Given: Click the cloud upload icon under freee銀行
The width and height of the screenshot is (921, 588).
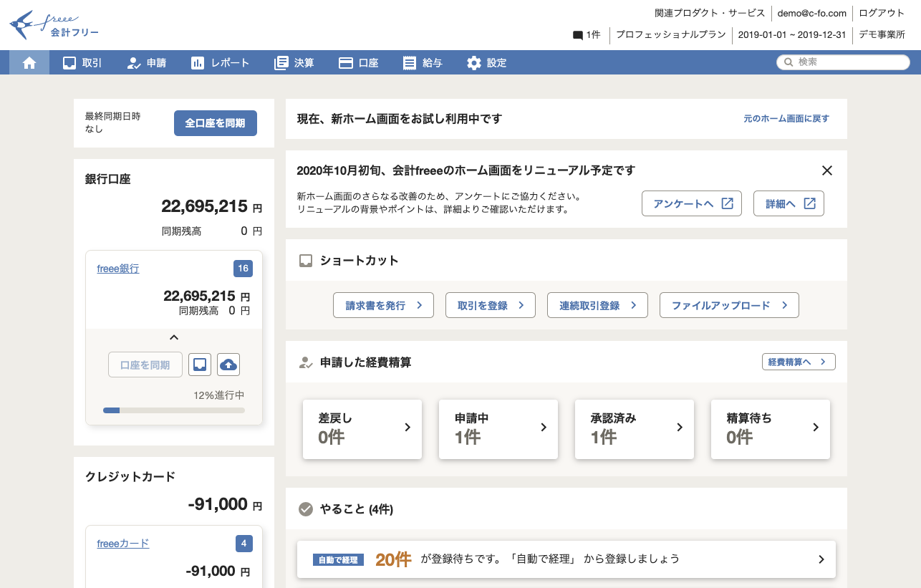Looking at the screenshot, I should pyautogui.click(x=228, y=365).
